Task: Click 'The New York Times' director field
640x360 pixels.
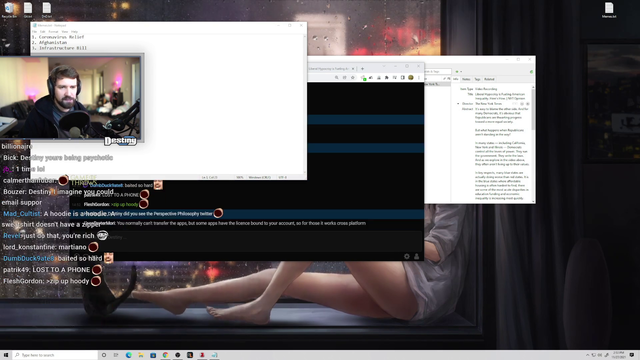Action: pyautogui.click(x=489, y=104)
